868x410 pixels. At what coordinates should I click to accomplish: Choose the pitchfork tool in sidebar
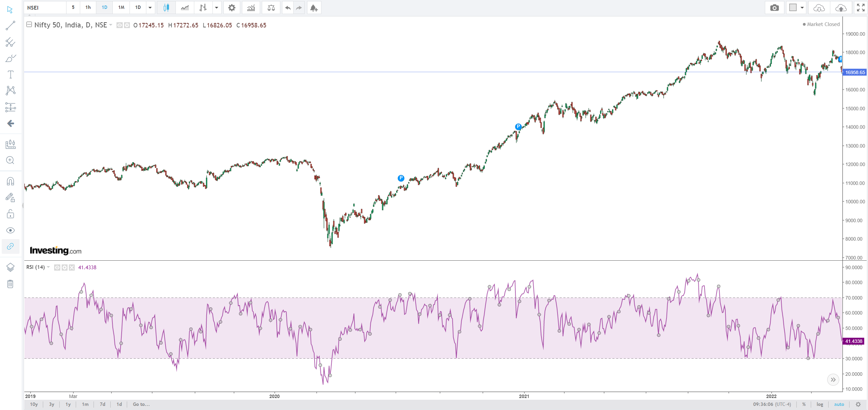10,42
